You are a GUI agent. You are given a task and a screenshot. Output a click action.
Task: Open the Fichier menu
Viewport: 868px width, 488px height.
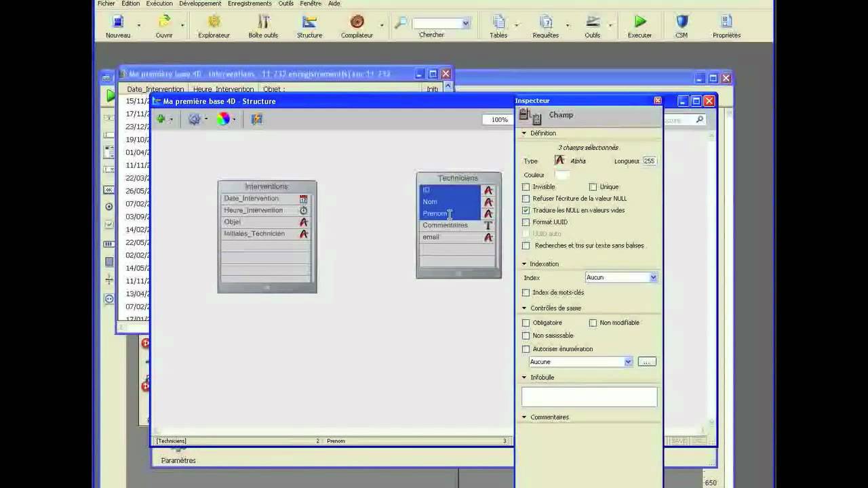(x=106, y=3)
